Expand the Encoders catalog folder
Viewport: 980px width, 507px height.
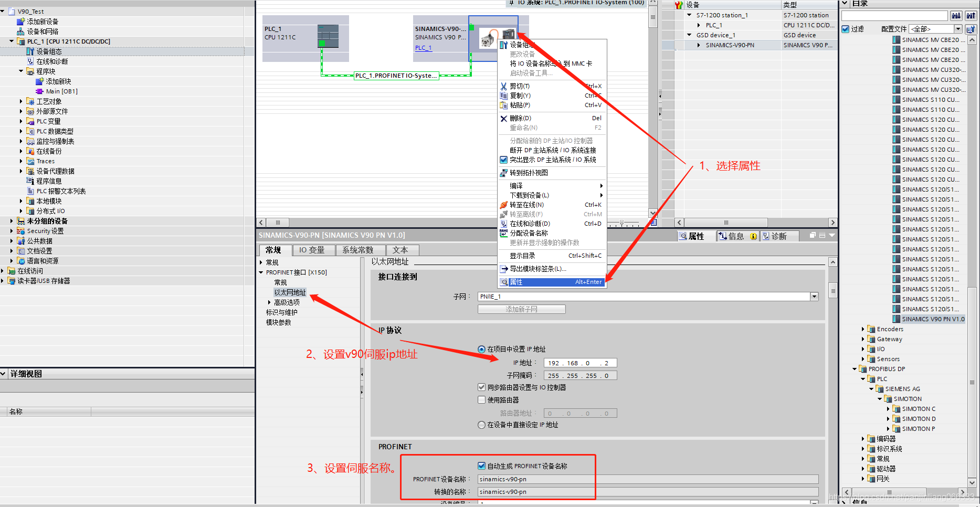pos(863,329)
